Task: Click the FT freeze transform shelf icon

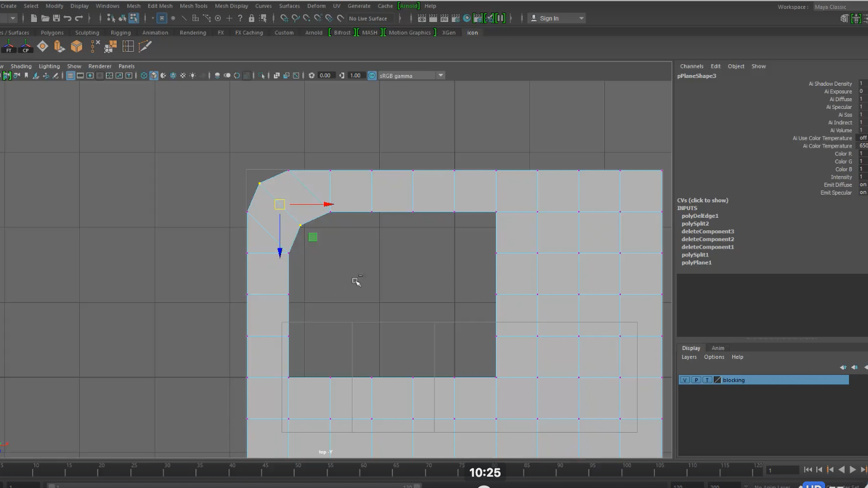Action: pyautogui.click(x=8, y=46)
